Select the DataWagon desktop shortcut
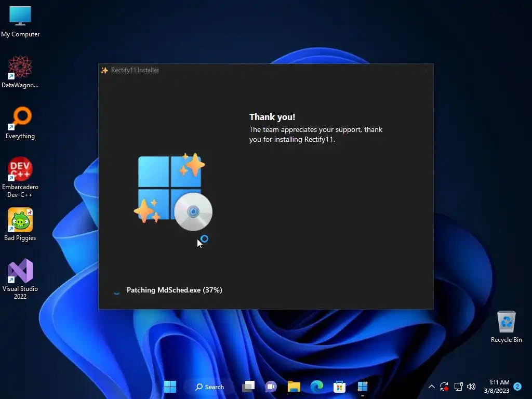Viewport: 532px width, 399px height. pos(20,72)
